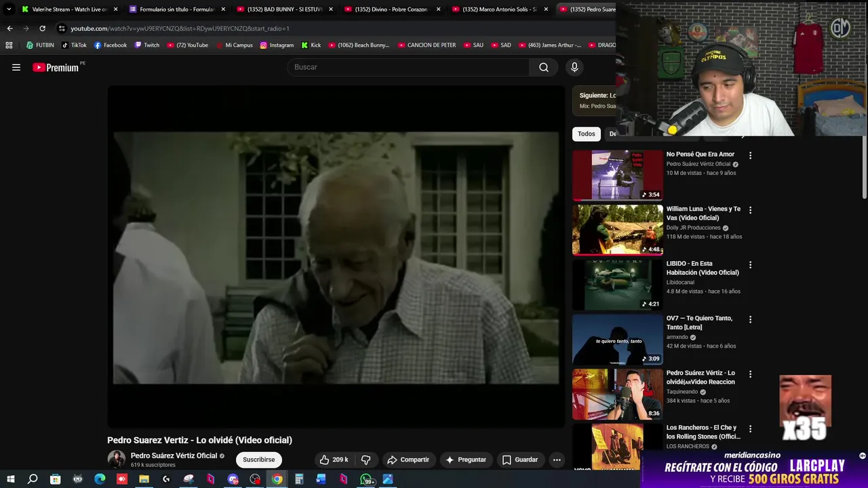This screenshot has height=488, width=868.
Task: Start voice search with the microphone
Action: [574, 67]
